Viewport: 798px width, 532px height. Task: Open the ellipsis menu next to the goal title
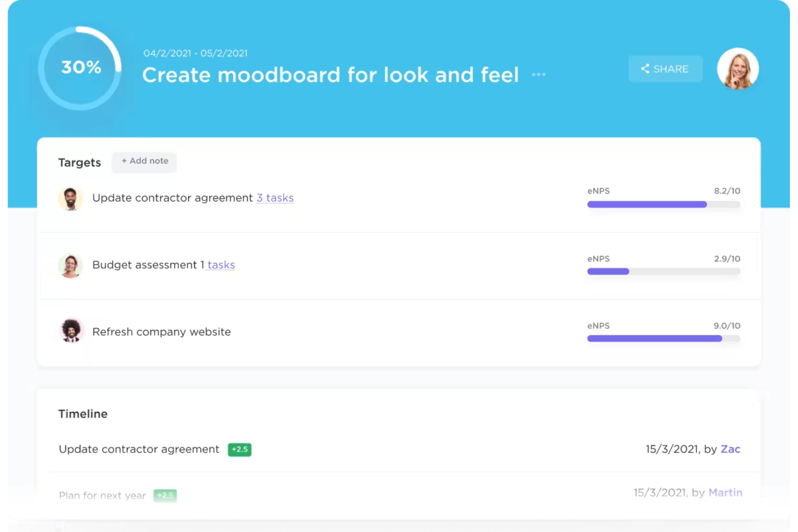click(x=539, y=75)
